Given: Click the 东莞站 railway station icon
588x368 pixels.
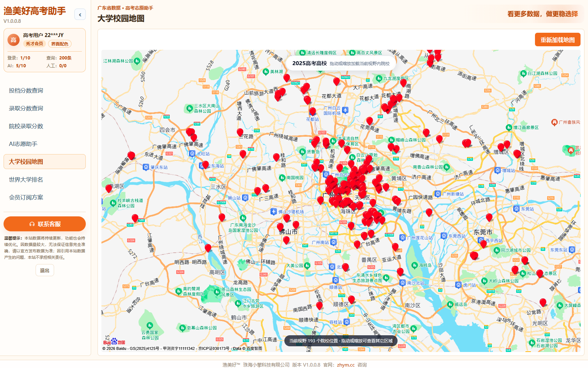Looking at the screenshot, I should [x=516, y=209].
